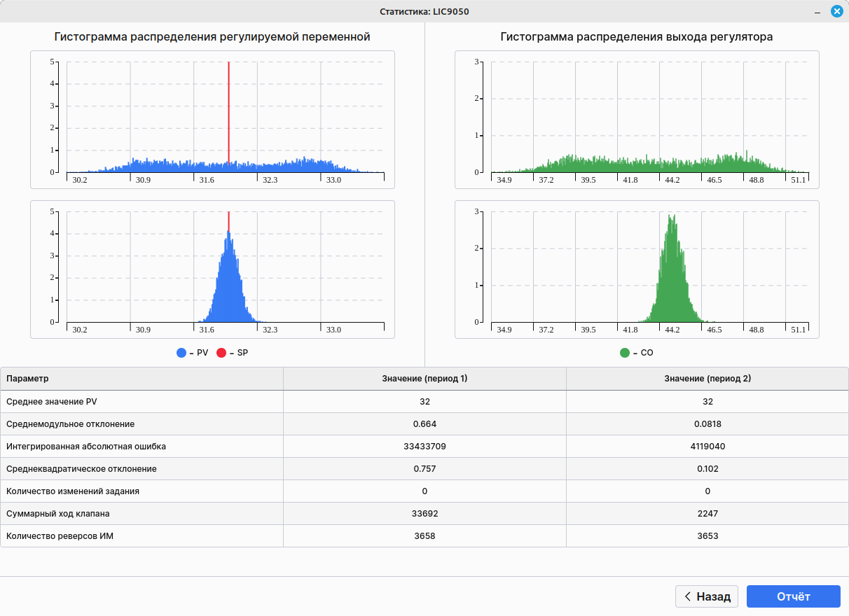
Task: Minimize the Статистика: LIC9050 window
Action: [x=817, y=12]
